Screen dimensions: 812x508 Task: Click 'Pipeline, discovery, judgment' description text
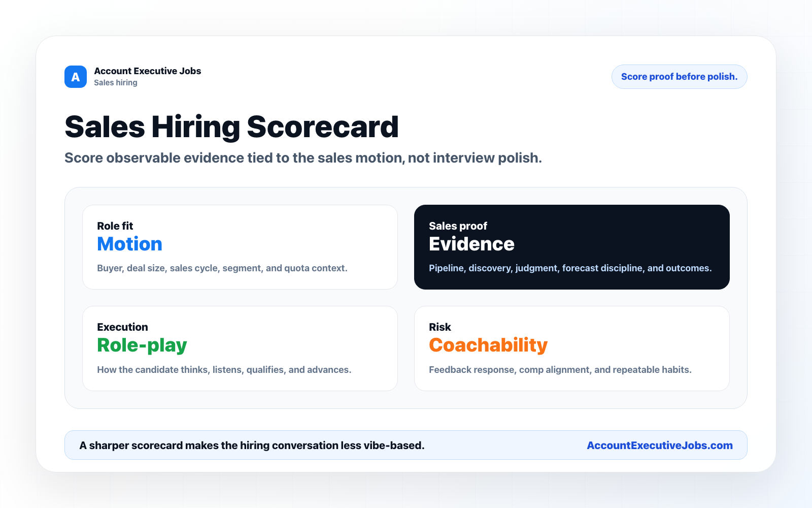point(570,268)
